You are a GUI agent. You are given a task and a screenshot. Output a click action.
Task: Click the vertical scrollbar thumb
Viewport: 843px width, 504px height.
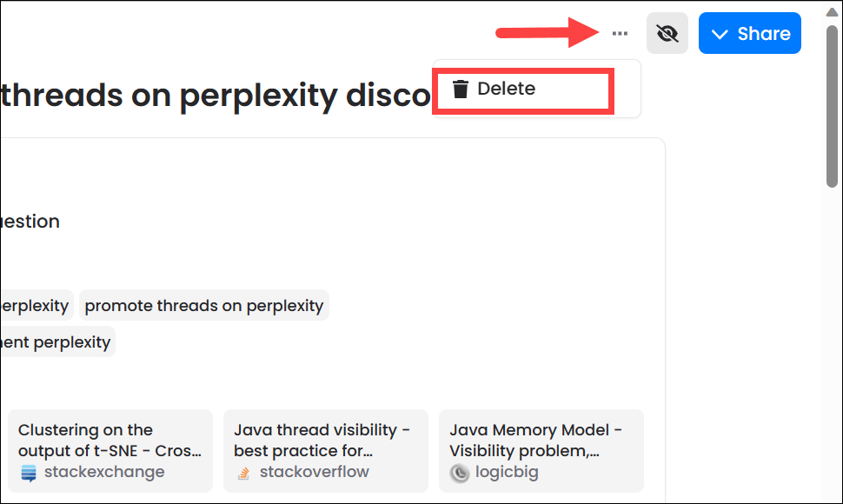click(832, 106)
